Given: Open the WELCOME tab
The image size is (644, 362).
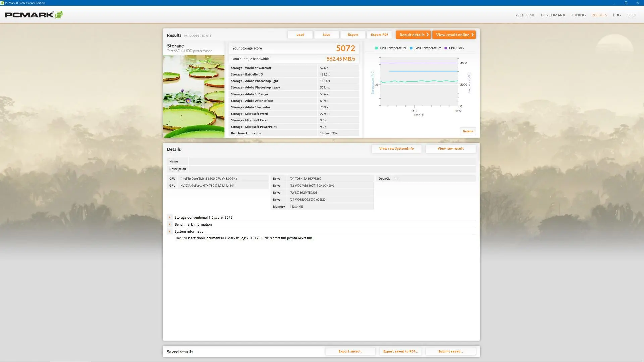Looking at the screenshot, I should tap(525, 15).
